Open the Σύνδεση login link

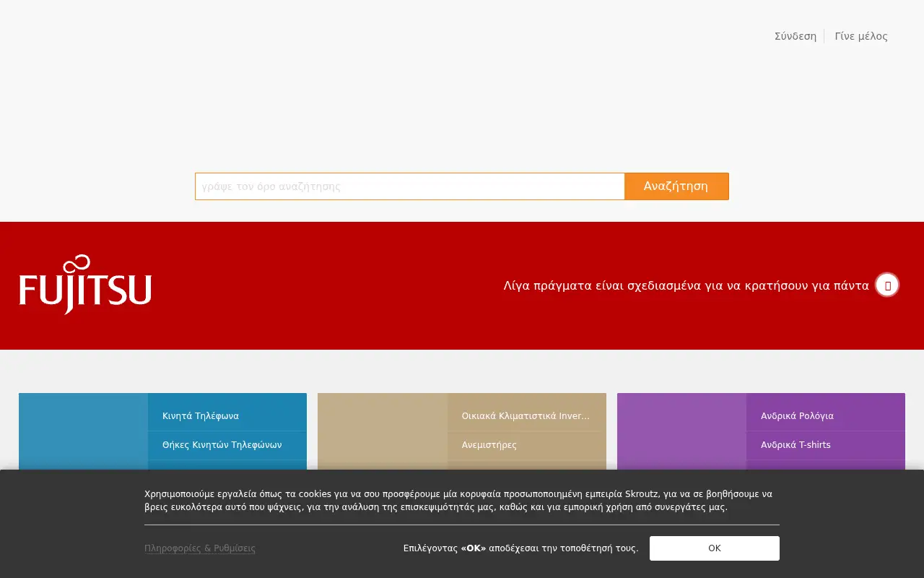pos(796,36)
